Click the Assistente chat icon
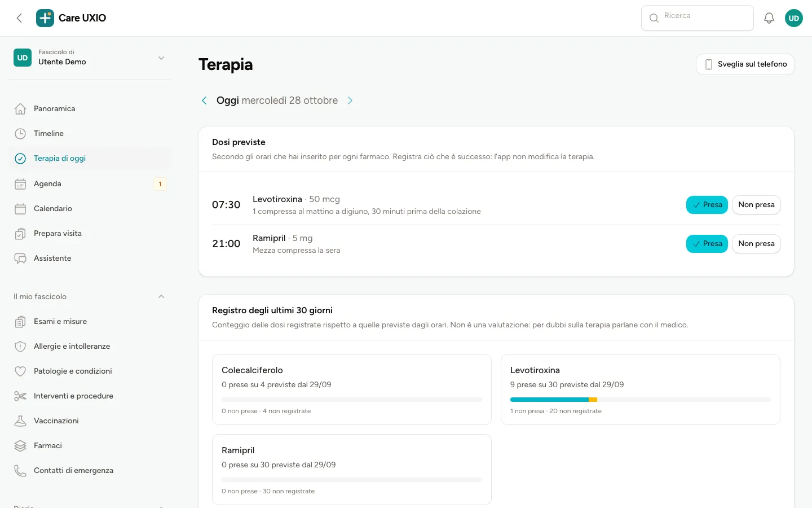This screenshot has height=508, width=812. coord(20,259)
